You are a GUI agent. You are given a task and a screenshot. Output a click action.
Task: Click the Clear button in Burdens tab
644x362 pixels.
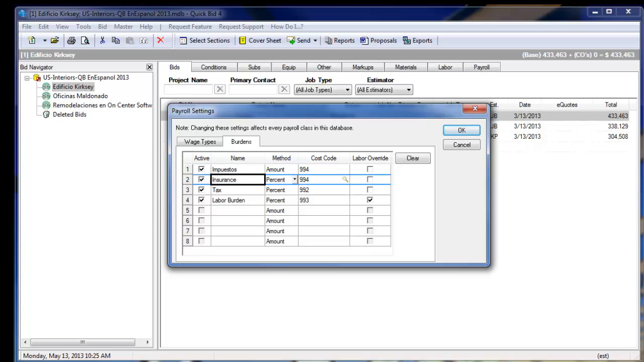tap(413, 158)
